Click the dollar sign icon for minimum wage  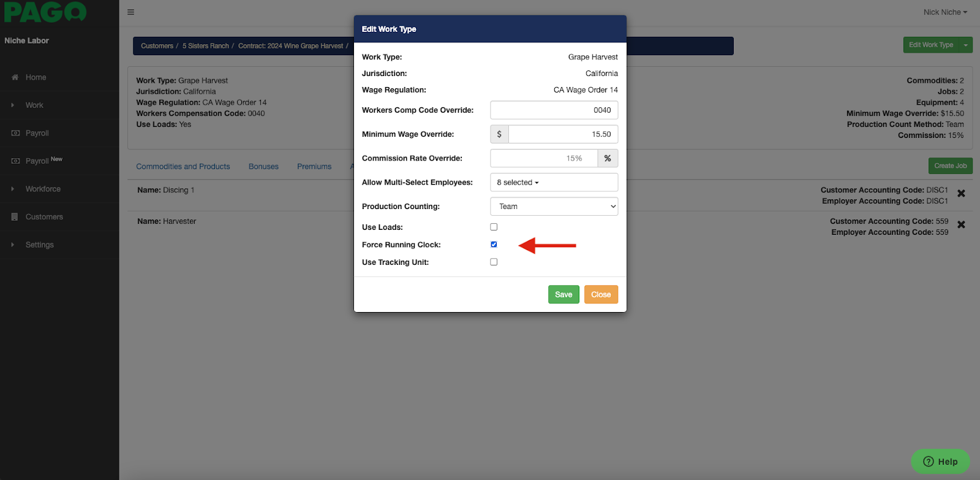tap(499, 134)
